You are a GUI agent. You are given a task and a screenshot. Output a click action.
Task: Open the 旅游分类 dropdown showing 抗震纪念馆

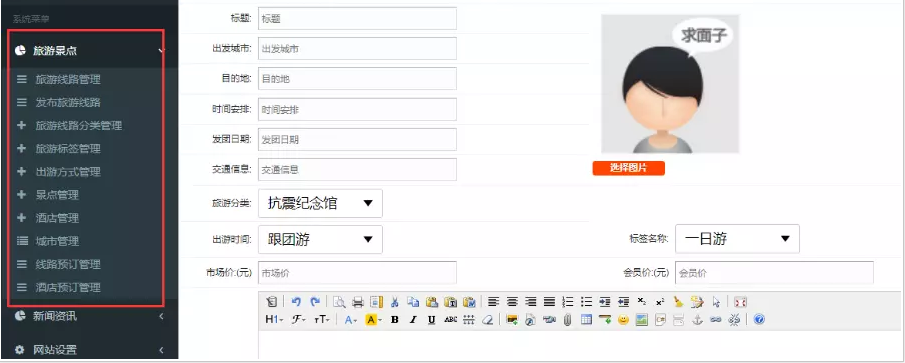pos(320,203)
